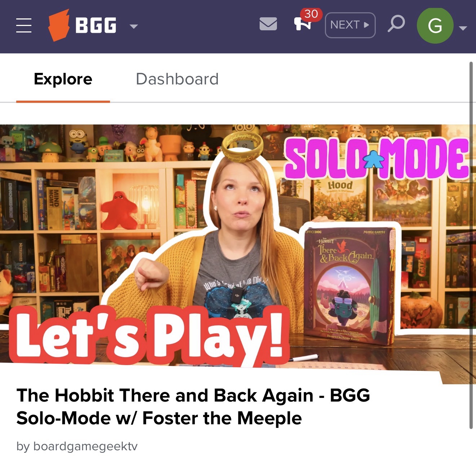Viewport: 476px width, 473px height.
Task: Click the Hobbit game box in thumbnail
Action: [x=349, y=286]
